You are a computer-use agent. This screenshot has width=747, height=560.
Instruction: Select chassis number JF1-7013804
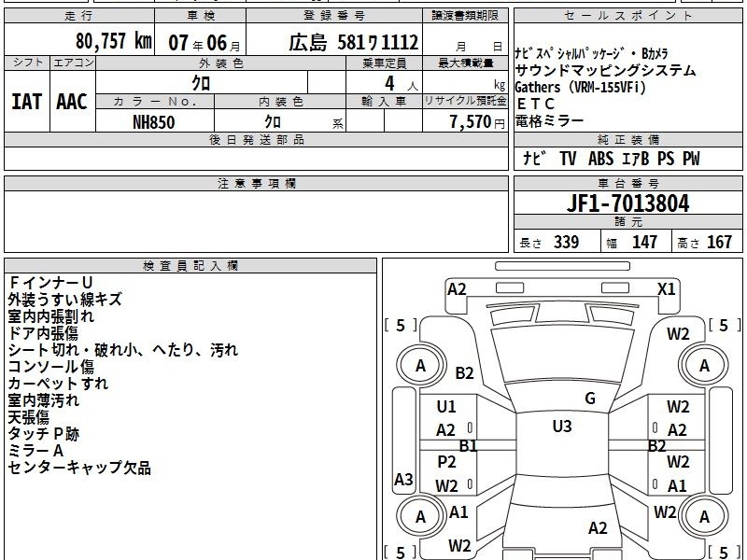tap(627, 203)
